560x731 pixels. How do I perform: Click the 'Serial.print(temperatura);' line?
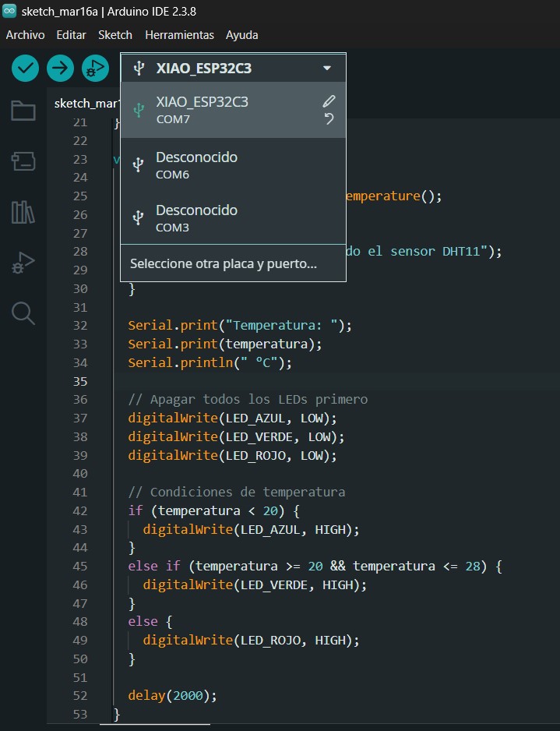pos(224,344)
